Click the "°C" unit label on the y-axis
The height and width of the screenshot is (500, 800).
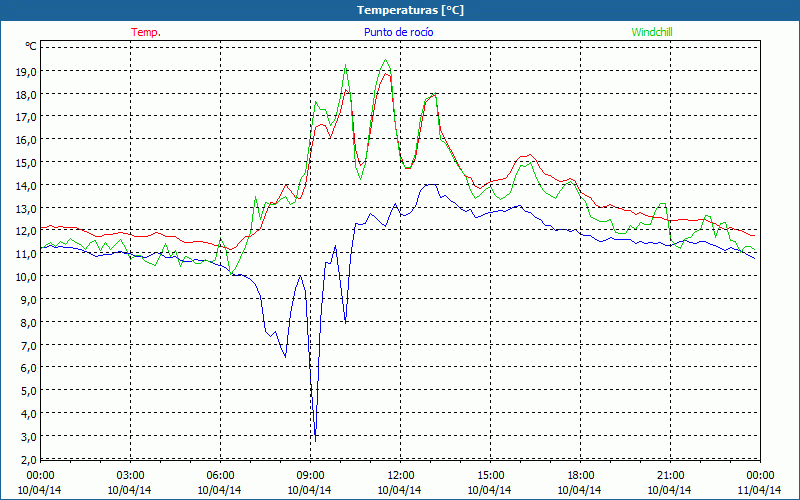coord(31,46)
